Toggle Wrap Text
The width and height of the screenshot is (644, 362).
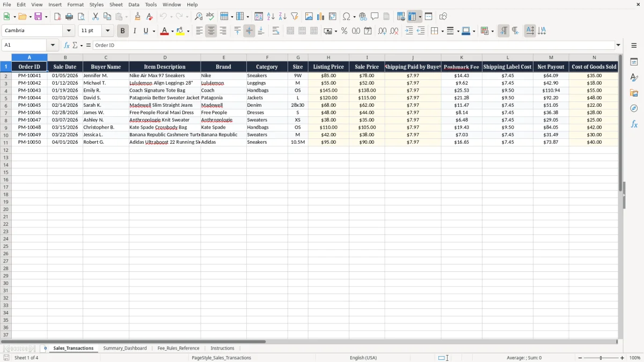coord(276,31)
